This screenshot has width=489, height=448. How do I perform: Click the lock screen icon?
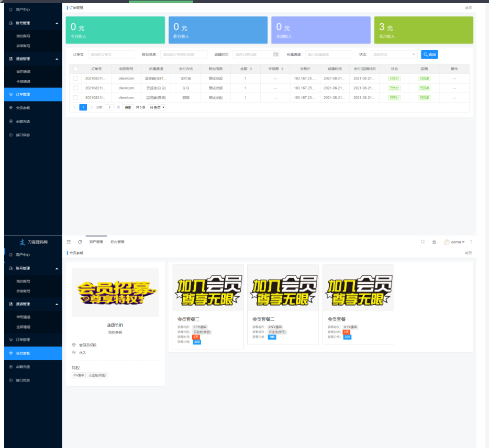tap(434, 242)
